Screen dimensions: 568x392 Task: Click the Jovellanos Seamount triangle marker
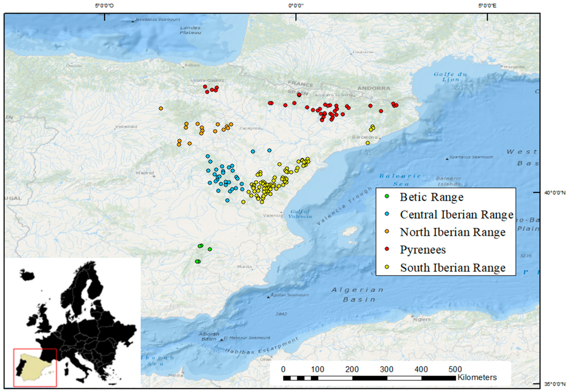tap(133, 21)
